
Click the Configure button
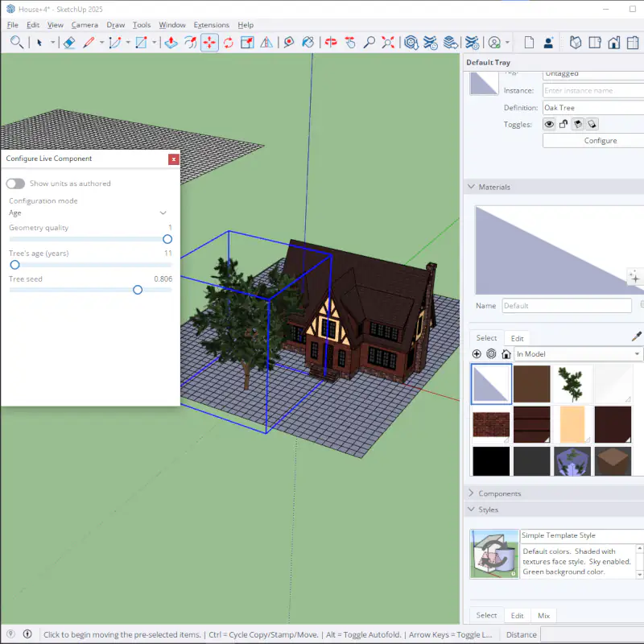[600, 141]
